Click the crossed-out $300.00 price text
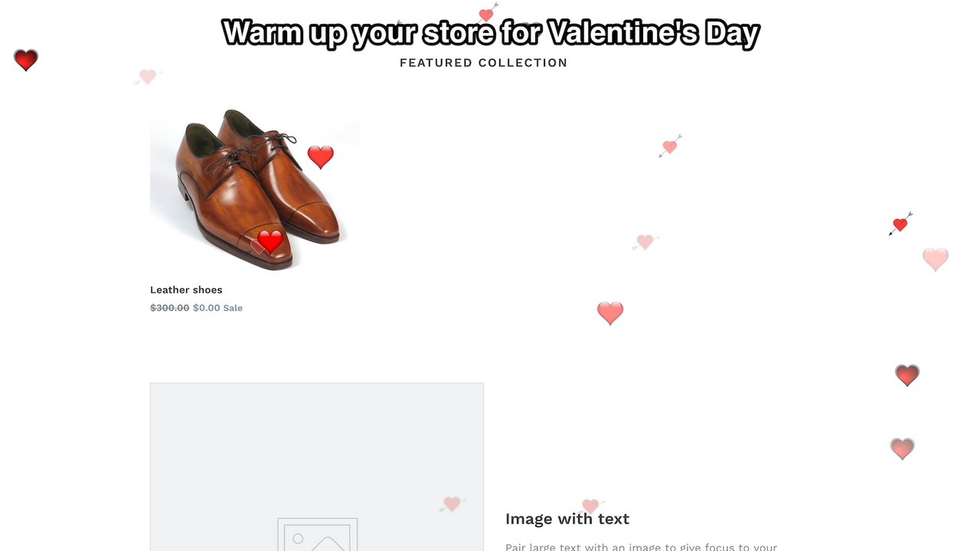The width and height of the screenshot is (980, 551). pyautogui.click(x=168, y=308)
